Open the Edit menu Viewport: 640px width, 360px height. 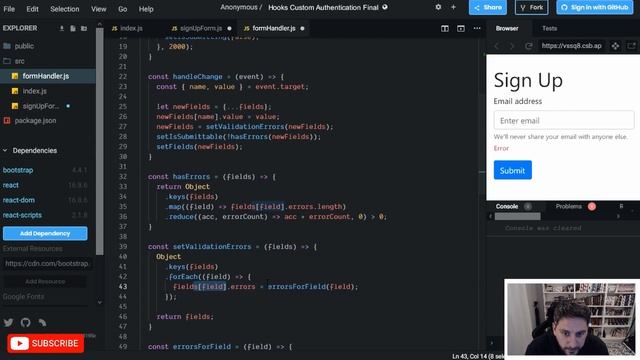(x=32, y=9)
